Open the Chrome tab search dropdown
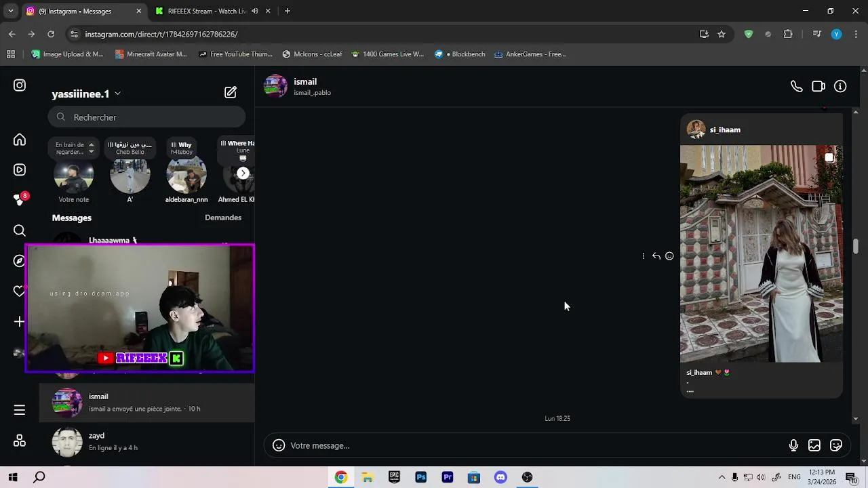Image resolution: width=868 pixels, height=488 pixels. point(10,11)
